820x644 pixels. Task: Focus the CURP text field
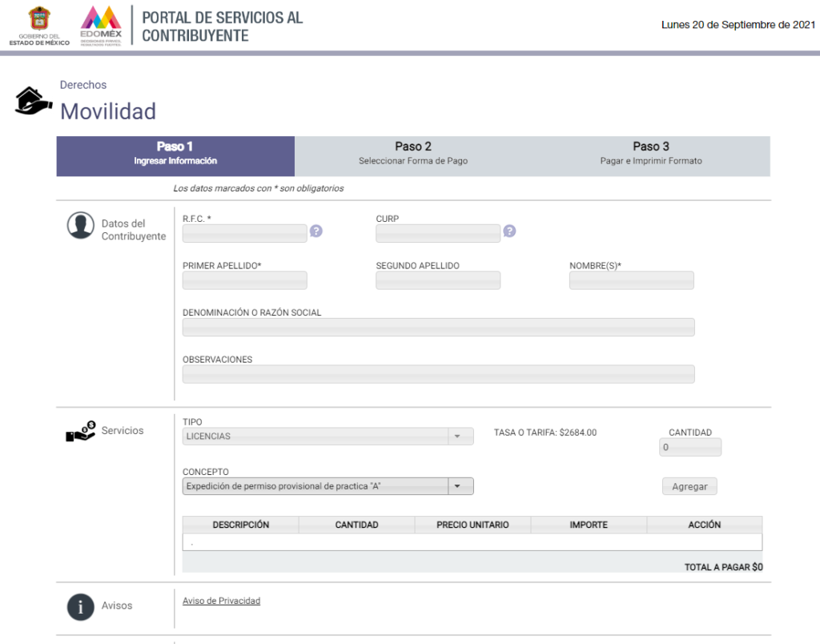click(438, 233)
